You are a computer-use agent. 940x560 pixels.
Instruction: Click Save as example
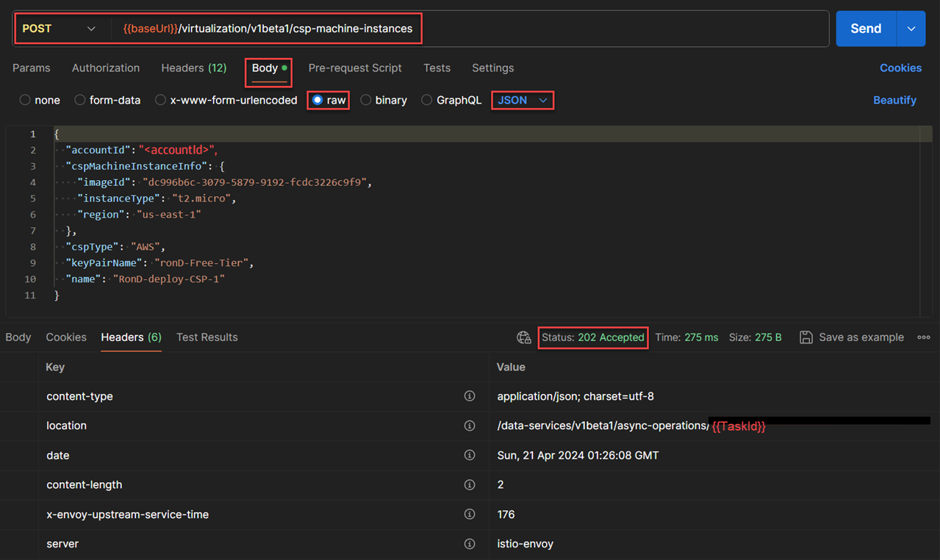(x=861, y=337)
